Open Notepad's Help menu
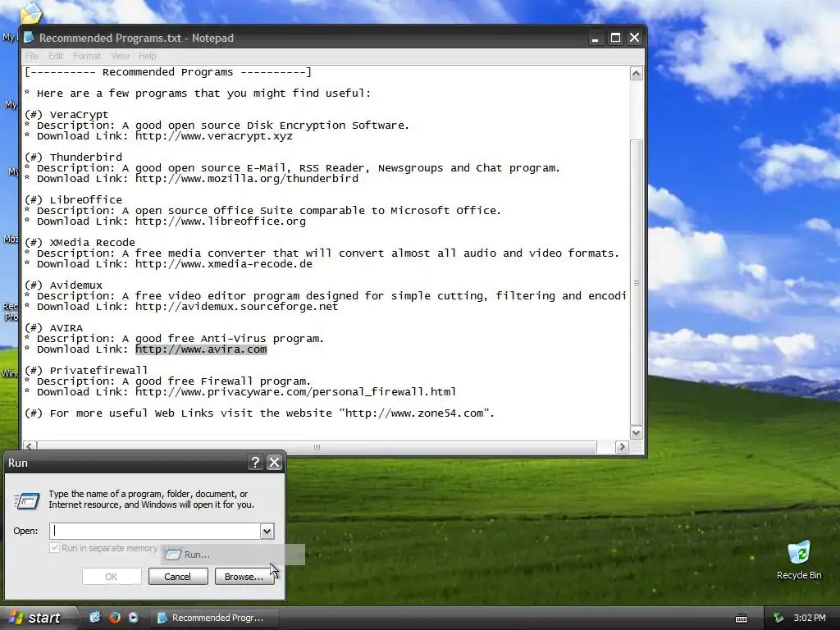The image size is (840, 630). coord(148,56)
